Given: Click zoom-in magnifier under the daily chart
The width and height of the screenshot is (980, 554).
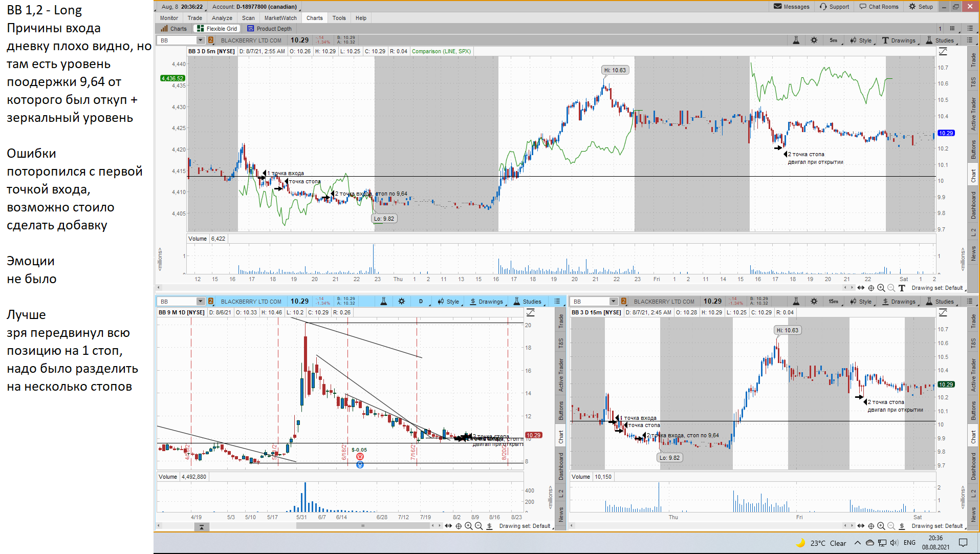Looking at the screenshot, I should tap(468, 526).
